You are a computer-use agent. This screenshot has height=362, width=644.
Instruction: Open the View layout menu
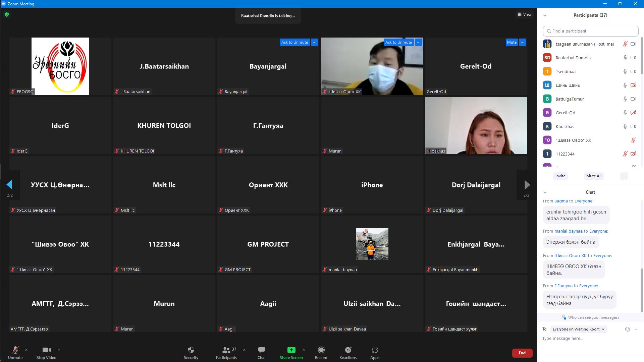point(524,14)
